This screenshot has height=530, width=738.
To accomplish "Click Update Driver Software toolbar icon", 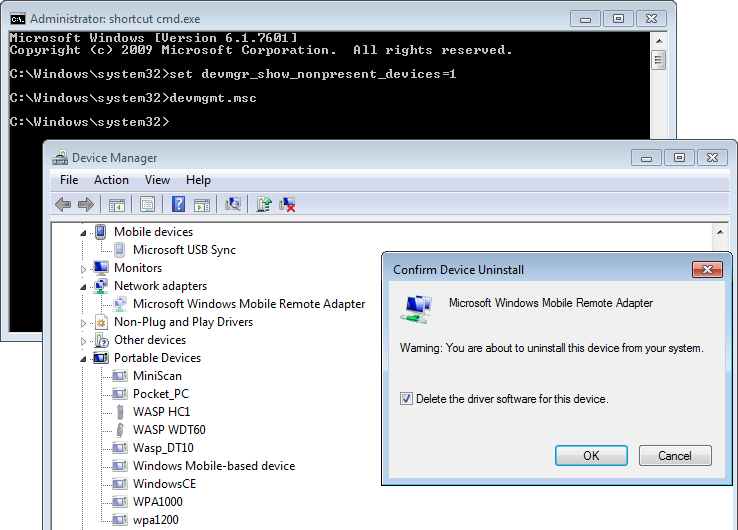I will pyautogui.click(x=264, y=204).
